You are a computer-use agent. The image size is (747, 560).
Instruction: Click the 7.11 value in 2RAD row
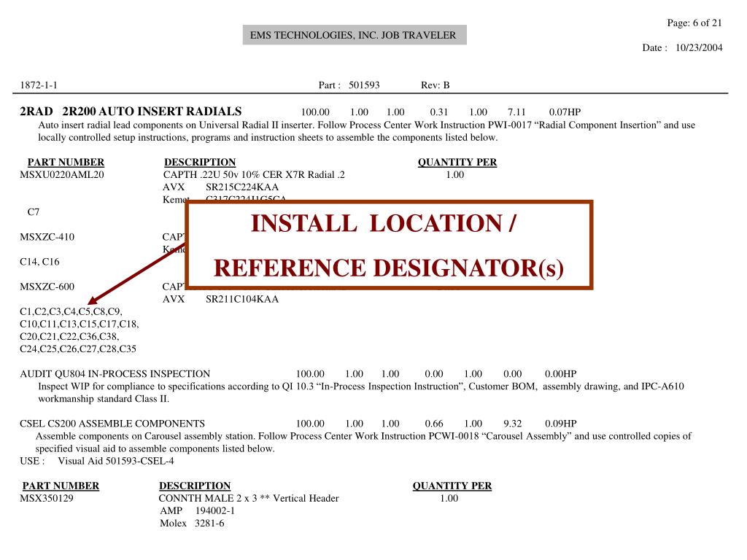coord(516,112)
